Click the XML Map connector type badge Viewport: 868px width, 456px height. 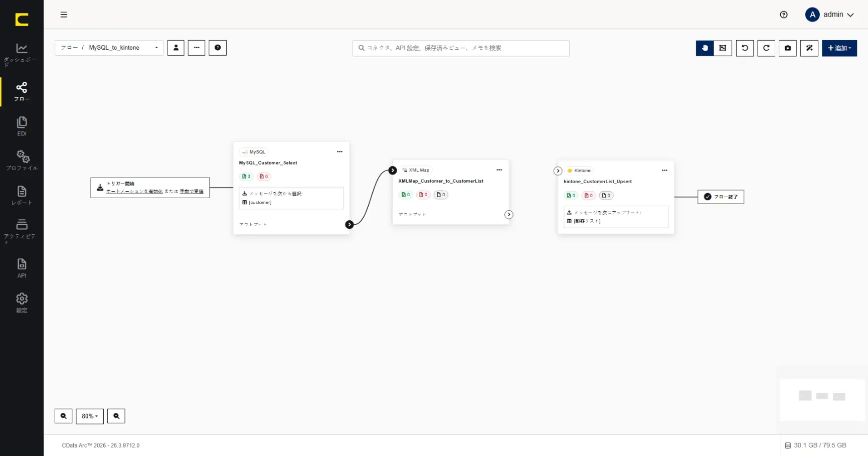416,170
